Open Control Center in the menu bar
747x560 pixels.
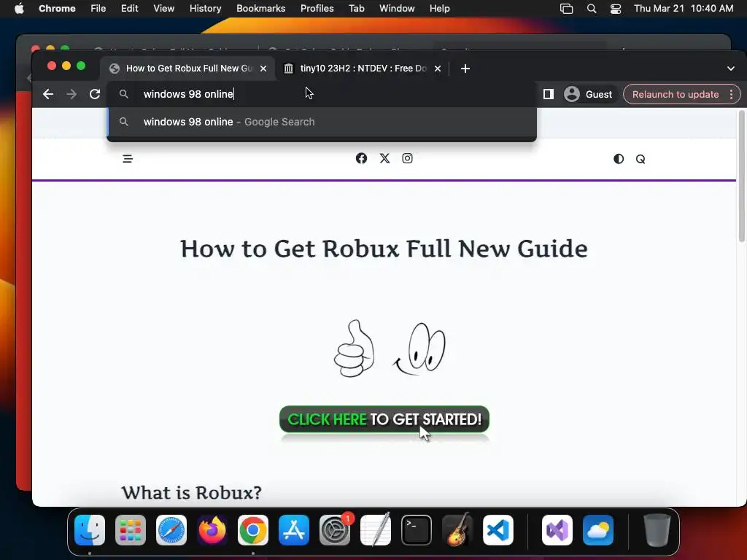pos(616,9)
